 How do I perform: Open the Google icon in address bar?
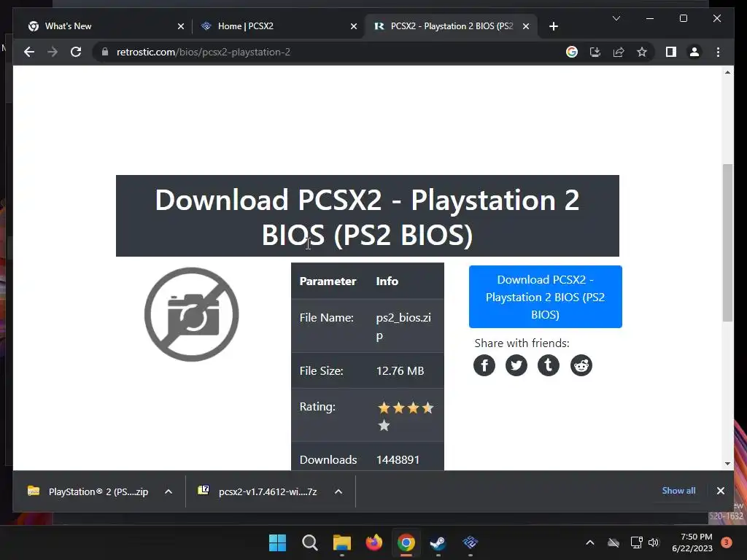click(572, 52)
